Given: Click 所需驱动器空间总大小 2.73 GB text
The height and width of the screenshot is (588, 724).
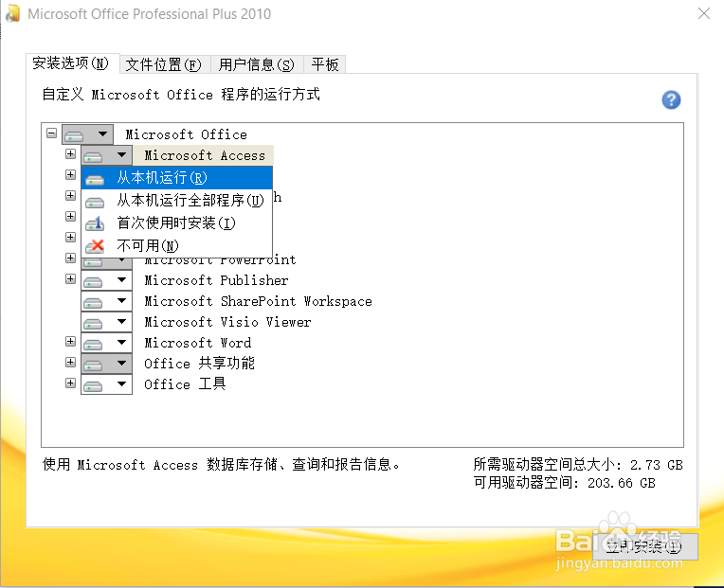Looking at the screenshot, I should tap(578, 464).
